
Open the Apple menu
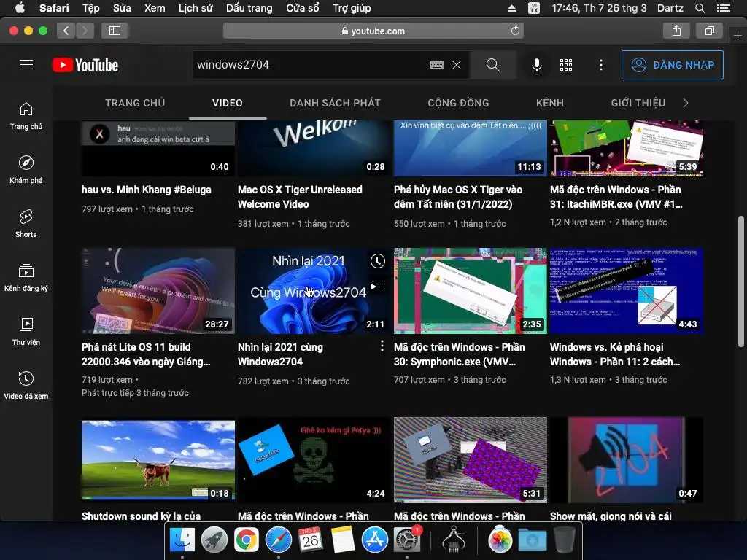pyautogui.click(x=20, y=8)
